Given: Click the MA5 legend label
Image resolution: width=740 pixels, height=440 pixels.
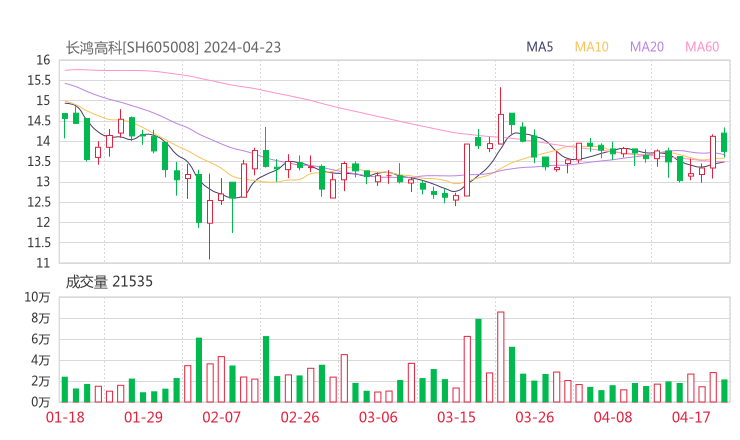Looking at the screenshot, I should coord(539,47).
